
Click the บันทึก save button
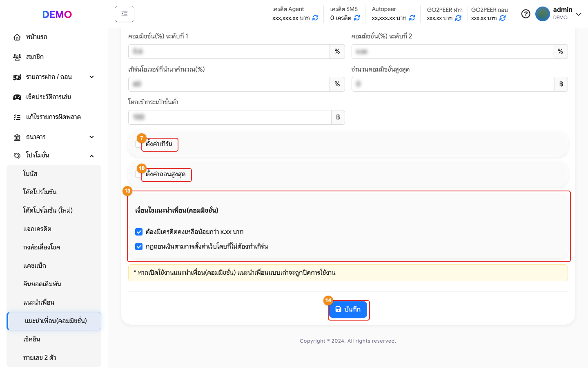click(348, 310)
